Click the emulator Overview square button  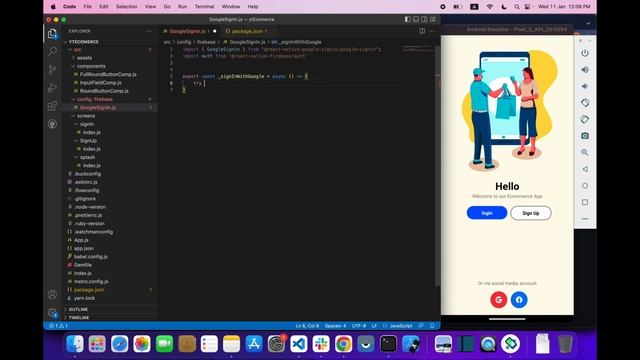pyautogui.click(x=585, y=202)
